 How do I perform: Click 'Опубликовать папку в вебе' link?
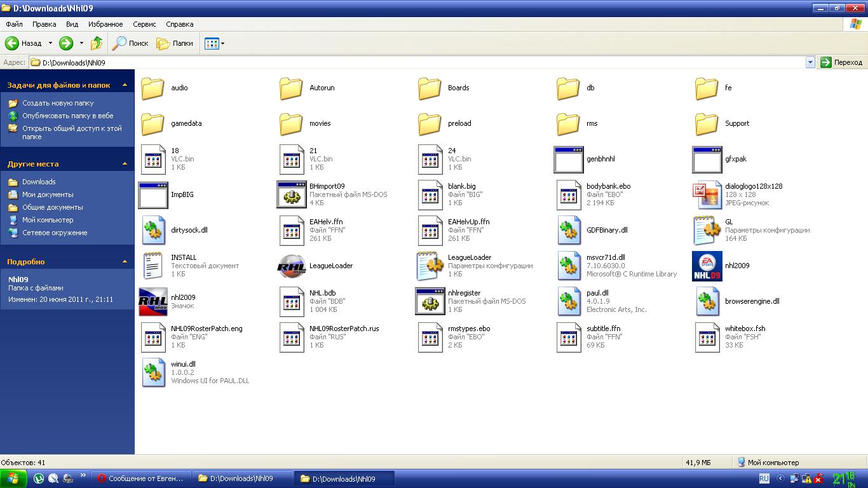[67, 116]
